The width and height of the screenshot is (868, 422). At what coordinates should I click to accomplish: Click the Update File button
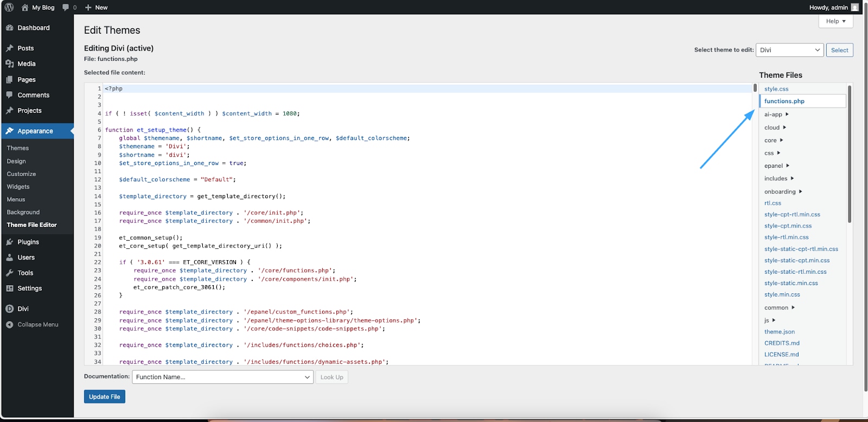point(105,396)
